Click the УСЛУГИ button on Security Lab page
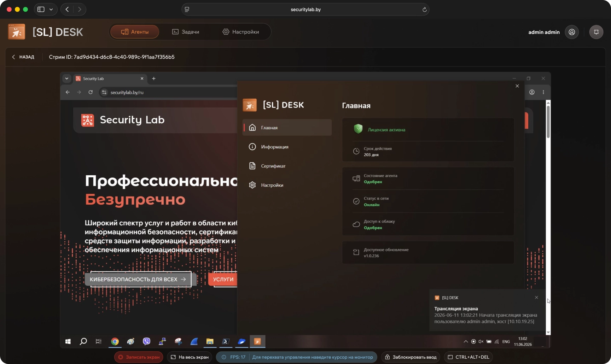 click(223, 279)
